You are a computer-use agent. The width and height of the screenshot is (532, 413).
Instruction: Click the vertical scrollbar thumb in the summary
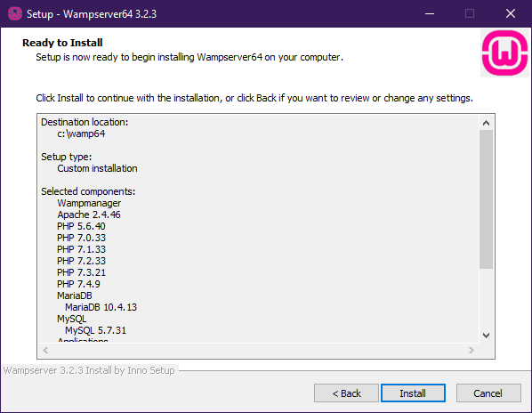point(486,199)
